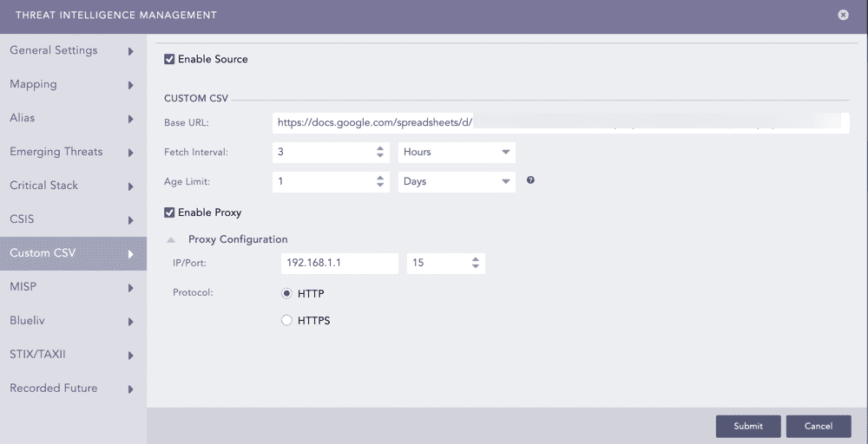Select the HTTPS protocol radio button
Viewport: 868px width, 444px height.
tap(286, 321)
